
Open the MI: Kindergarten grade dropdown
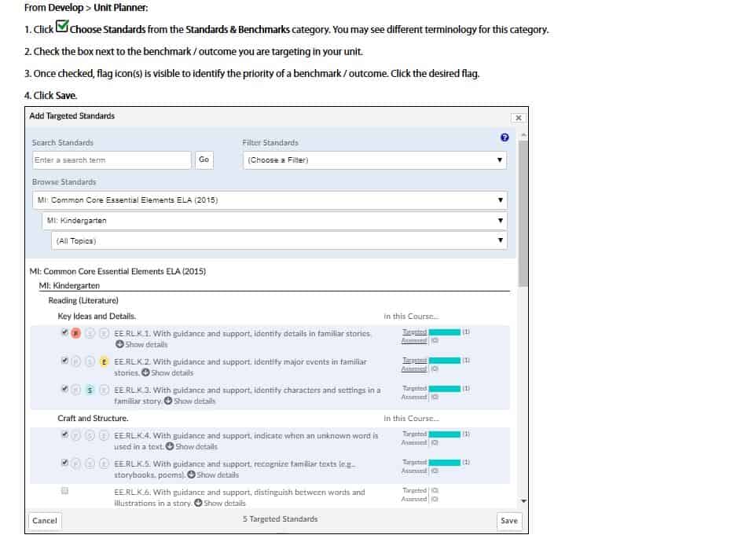tap(274, 221)
